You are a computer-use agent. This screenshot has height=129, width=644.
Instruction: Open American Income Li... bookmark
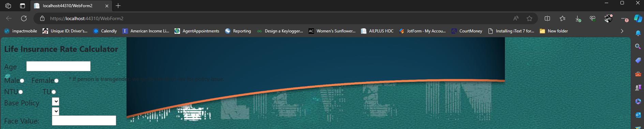(x=146, y=31)
